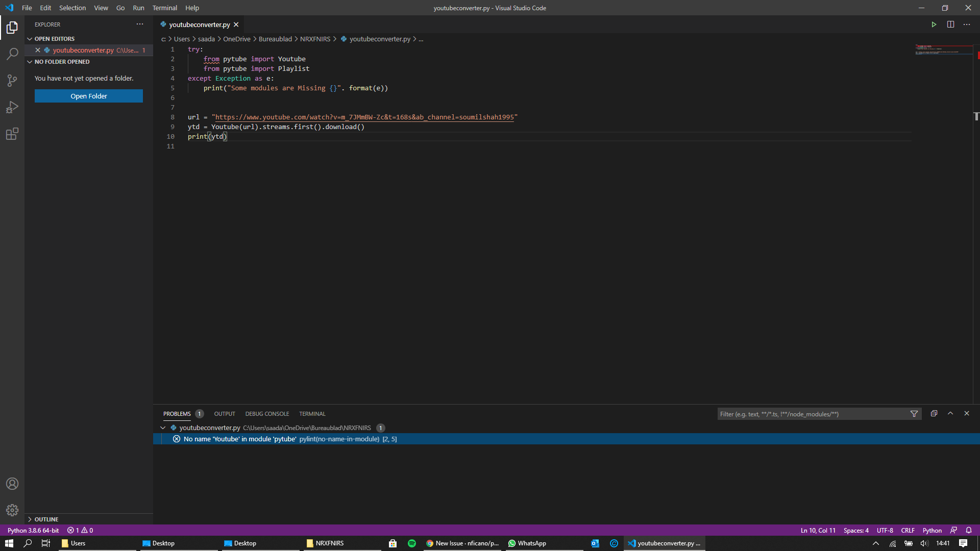
Task: Select the Python 3.8.6 64-bit interpreter
Action: (x=33, y=530)
